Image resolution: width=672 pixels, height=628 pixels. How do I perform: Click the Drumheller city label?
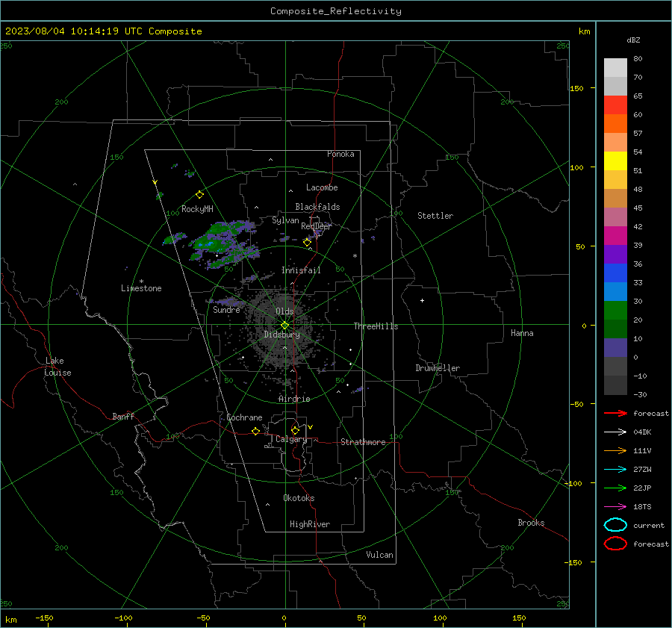point(438,368)
